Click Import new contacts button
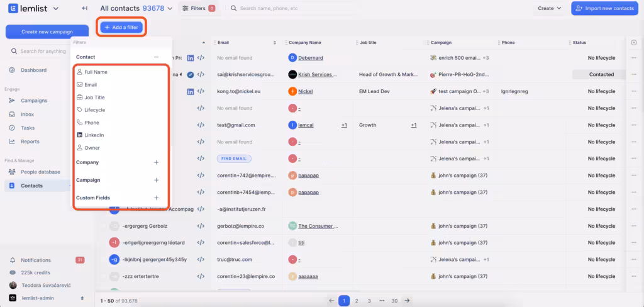 (x=604, y=8)
